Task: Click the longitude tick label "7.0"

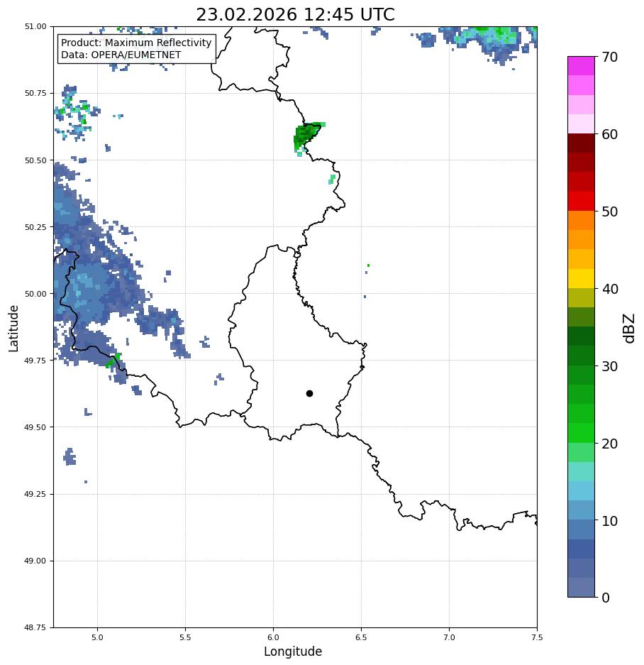Action: click(450, 637)
